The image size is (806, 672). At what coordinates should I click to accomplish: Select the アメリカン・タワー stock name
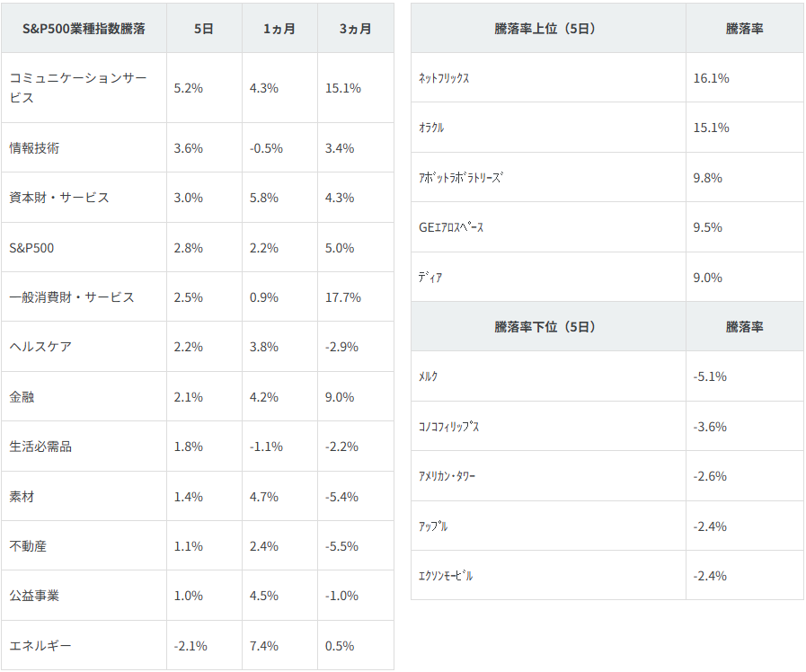point(447,476)
